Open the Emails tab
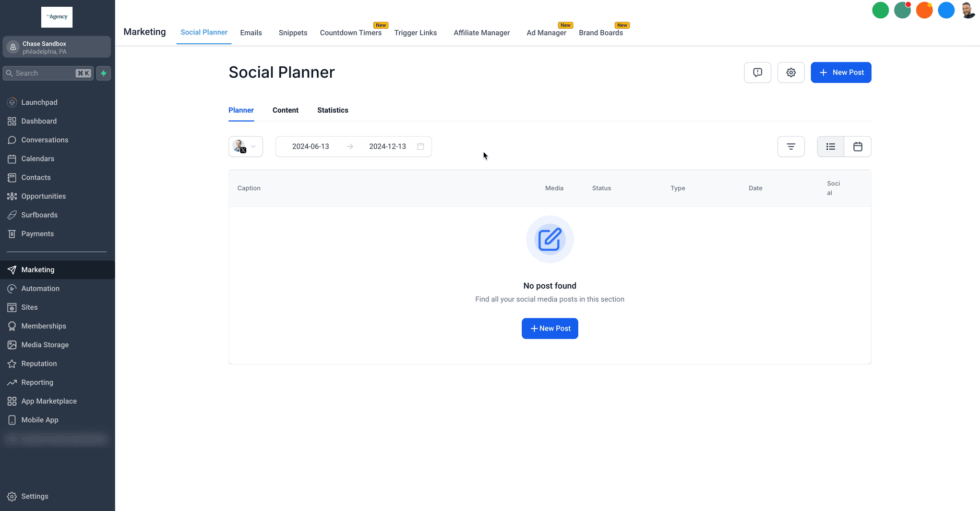 point(251,33)
